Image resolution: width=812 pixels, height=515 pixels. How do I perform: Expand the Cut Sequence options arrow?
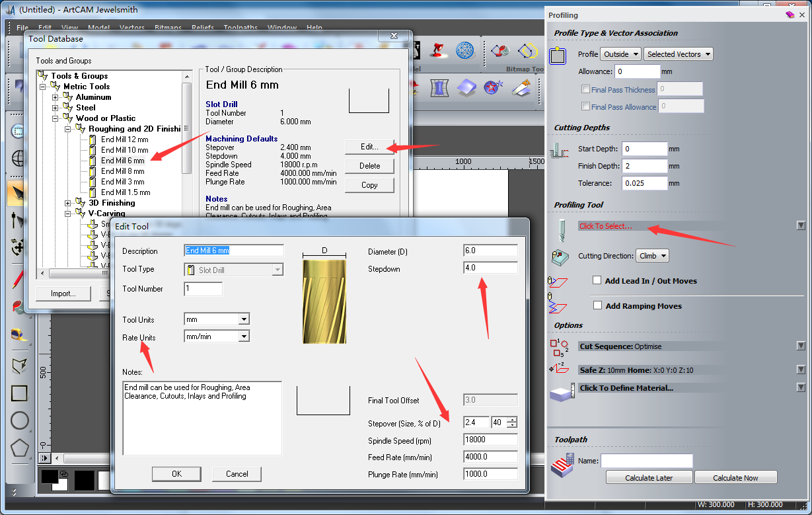click(x=801, y=346)
